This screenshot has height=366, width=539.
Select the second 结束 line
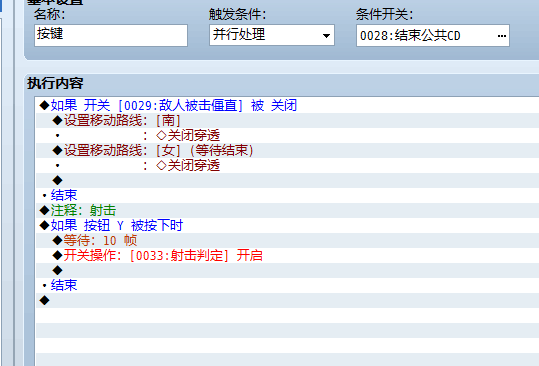coord(287,285)
